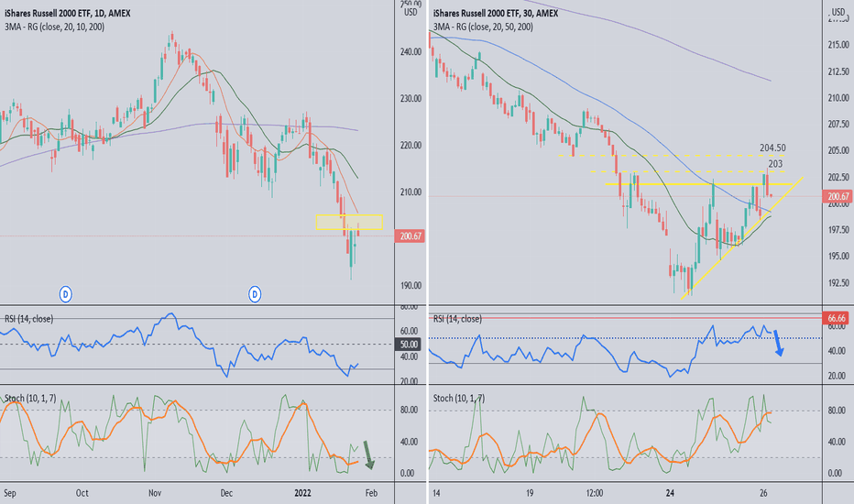Select the right chart title 'iShares Russell 2000 ETF, 30, AMEX'
This screenshot has height=504, width=854.
(x=496, y=13)
